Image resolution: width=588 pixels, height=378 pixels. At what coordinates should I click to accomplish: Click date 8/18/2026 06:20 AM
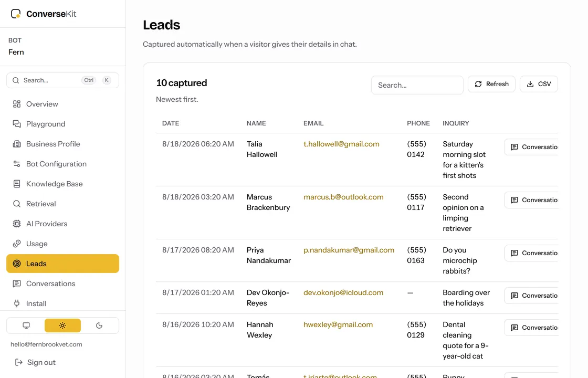198,144
